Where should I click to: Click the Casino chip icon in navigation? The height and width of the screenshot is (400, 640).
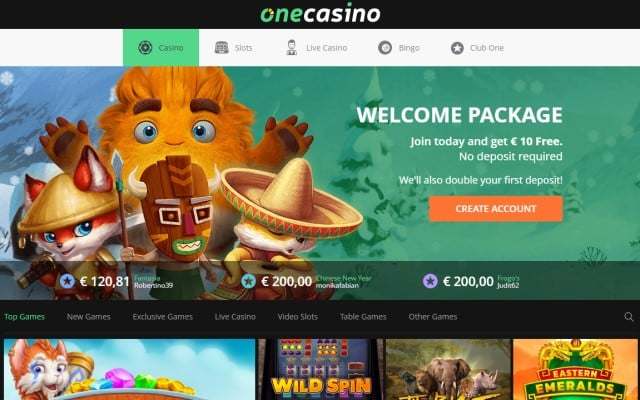point(145,48)
